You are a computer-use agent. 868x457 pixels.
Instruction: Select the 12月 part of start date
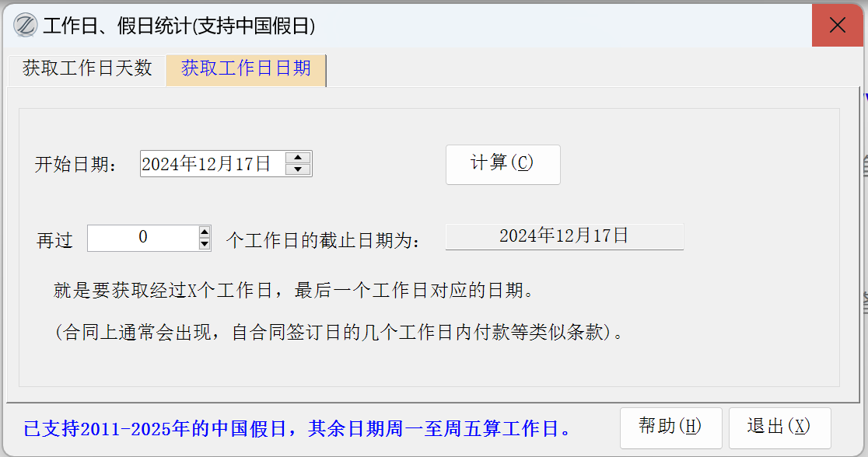click(215, 164)
